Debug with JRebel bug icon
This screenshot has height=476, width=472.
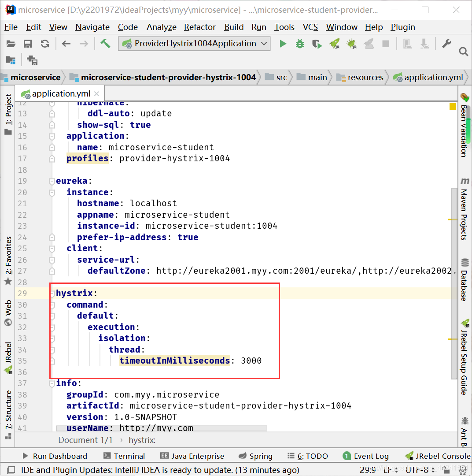351,44
